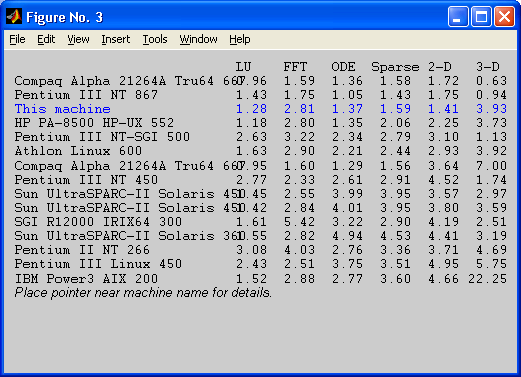This screenshot has width=521, height=377.
Task: Close the Figure No. 3 window
Action: pyautogui.click(x=504, y=16)
